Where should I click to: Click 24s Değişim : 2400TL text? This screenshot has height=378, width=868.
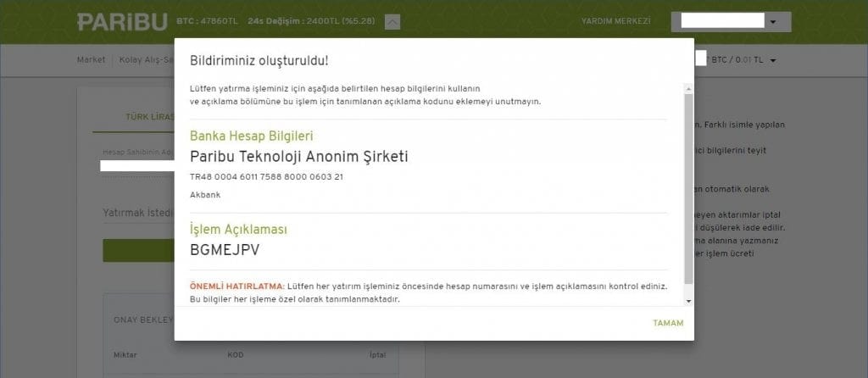[311, 21]
